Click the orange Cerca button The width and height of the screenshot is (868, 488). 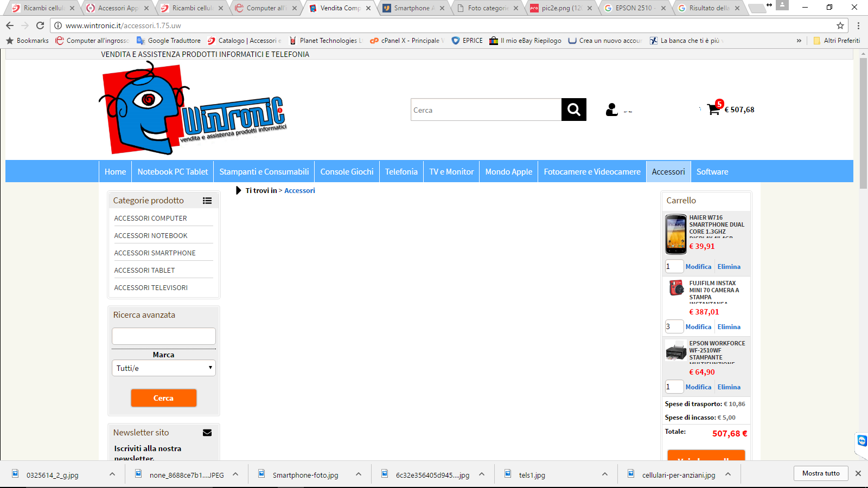(163, 398)
